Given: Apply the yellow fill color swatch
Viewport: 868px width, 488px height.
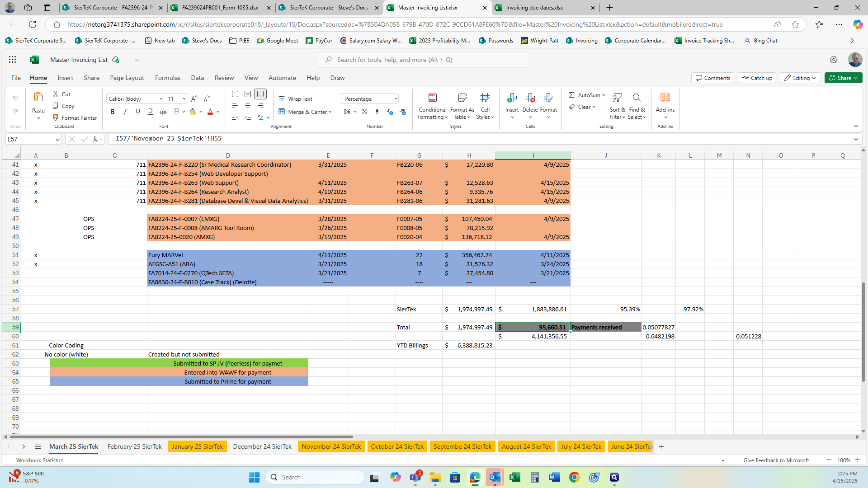Looking at the screenshot, I should 193,112.
